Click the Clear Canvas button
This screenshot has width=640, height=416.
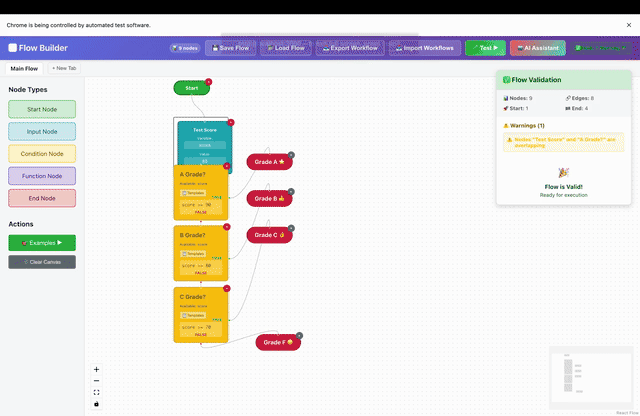[x=42, y=262]
